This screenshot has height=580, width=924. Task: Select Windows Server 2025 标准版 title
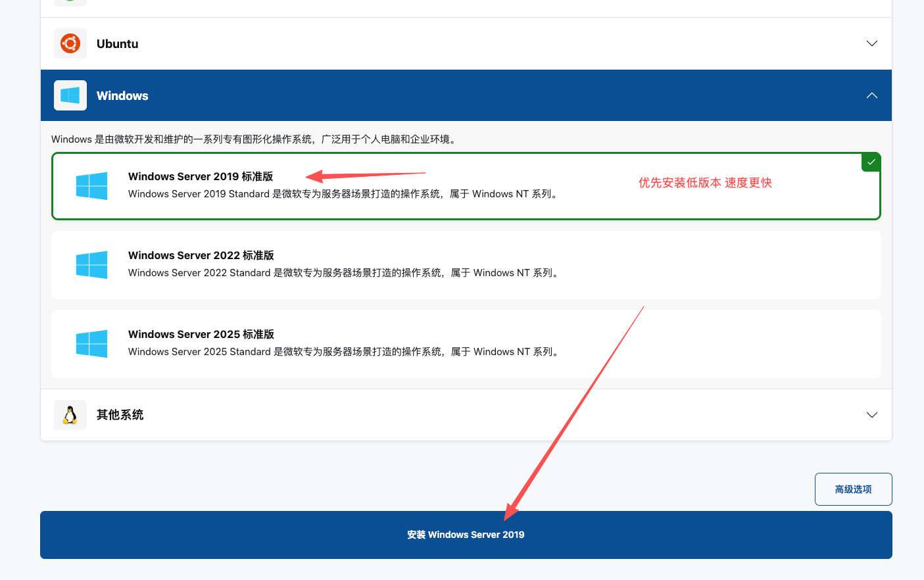point(201,334)
